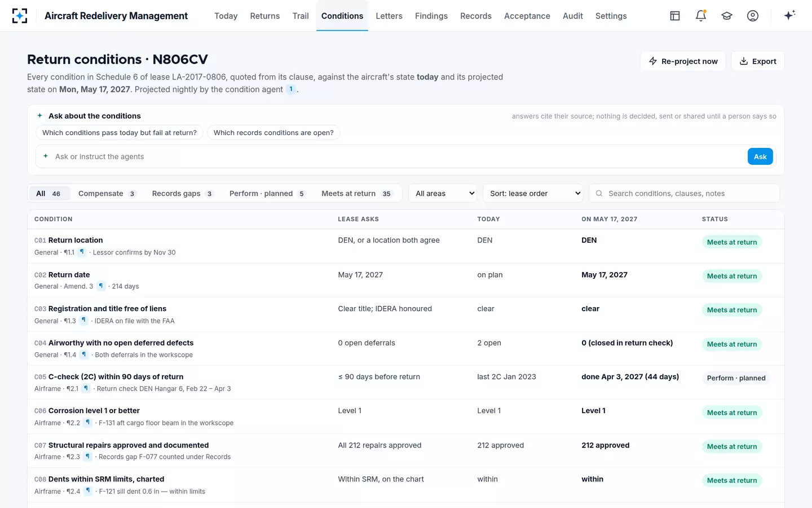Click the LEASE ASKS column header
The width and height of the screenshot is (812, 508).
[359, 219]
